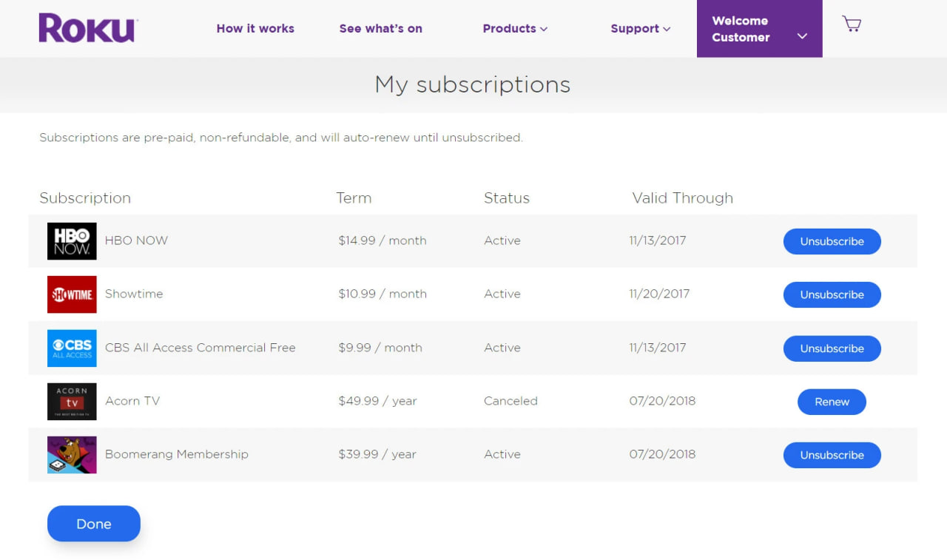Unsubscribe from CBS All Access
The image size is (947, 560).
(x=832, y=348)
